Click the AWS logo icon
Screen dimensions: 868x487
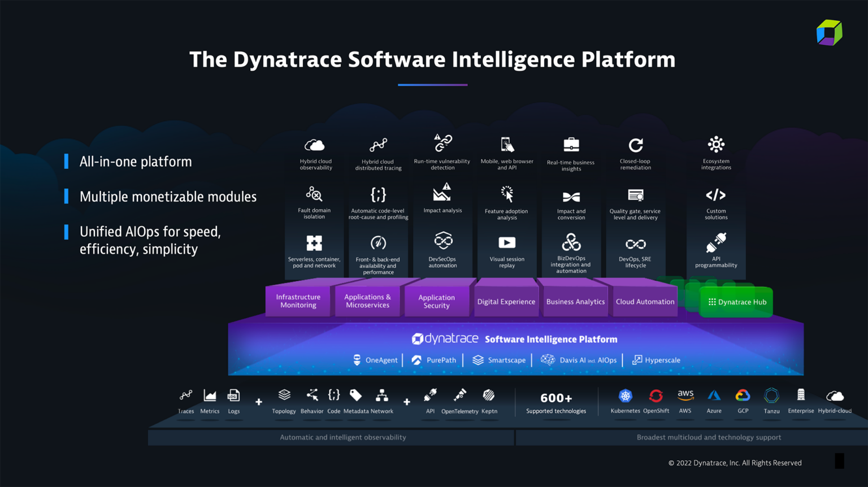pyautogui.click(x=685, y=395)
